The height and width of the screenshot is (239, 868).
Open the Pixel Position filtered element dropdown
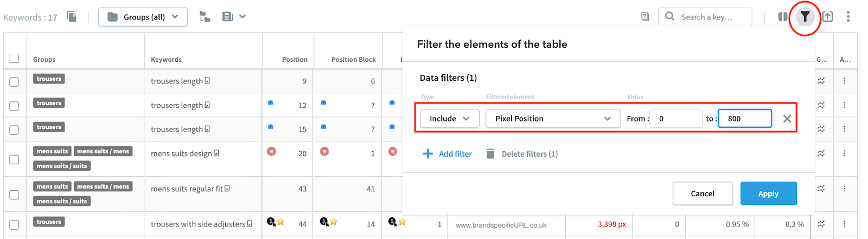click(x=553, y=119)
